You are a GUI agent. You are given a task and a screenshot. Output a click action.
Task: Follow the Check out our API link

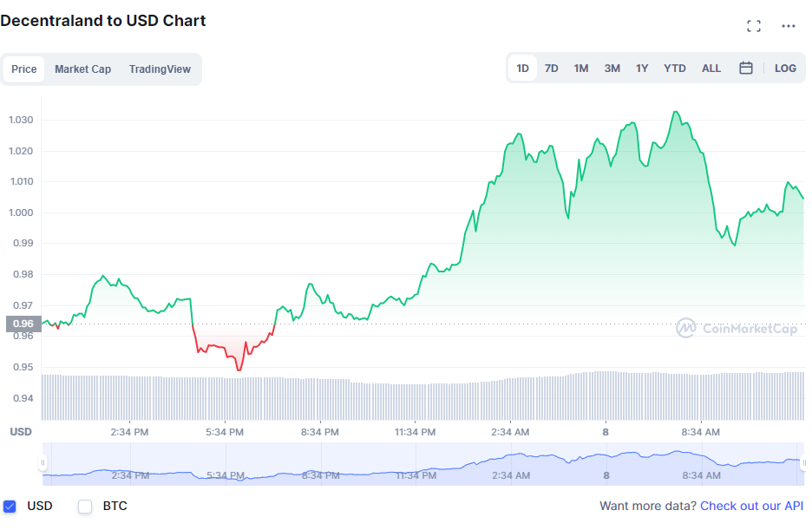(x=751, y=506)
